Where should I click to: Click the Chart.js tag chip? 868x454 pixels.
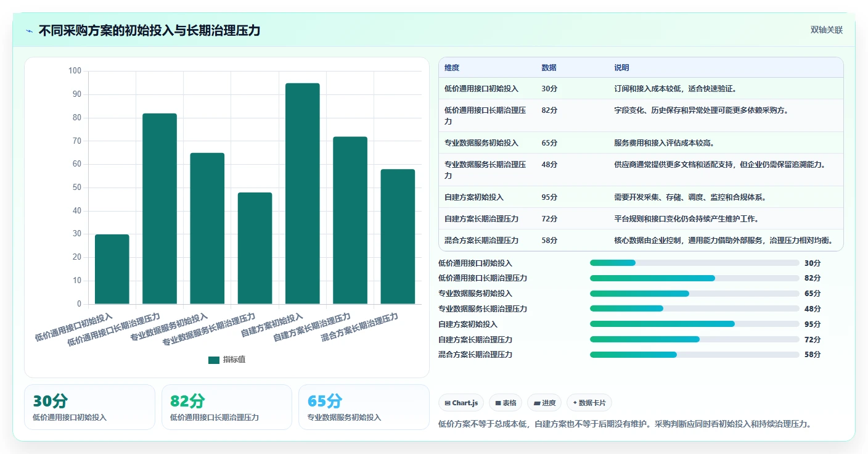click(461, 403)
